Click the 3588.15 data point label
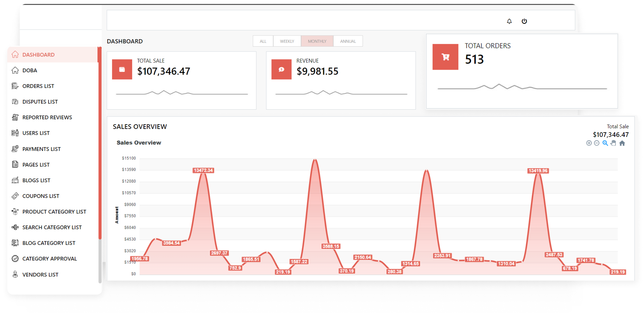 click(331, 246)
